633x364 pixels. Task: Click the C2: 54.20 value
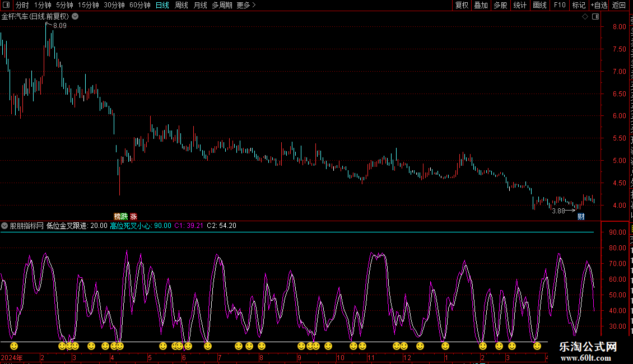click(222, 226)
